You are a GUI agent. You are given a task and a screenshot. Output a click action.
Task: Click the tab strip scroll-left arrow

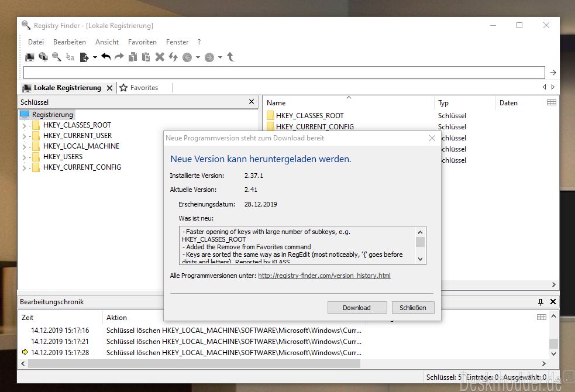click(x=544, y=87)
